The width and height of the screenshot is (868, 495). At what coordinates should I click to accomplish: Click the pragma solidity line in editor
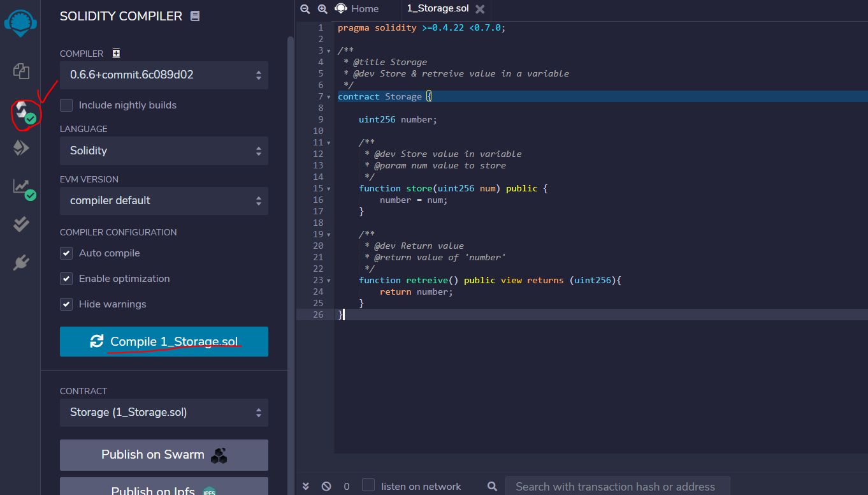pyautogui.click(x=421, y=28)
